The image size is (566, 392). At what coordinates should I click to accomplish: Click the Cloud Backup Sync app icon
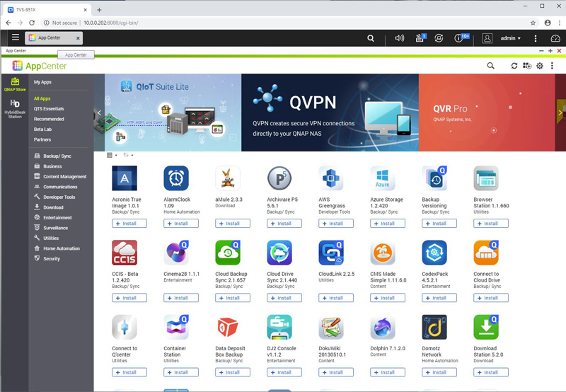tap(228, 253)
